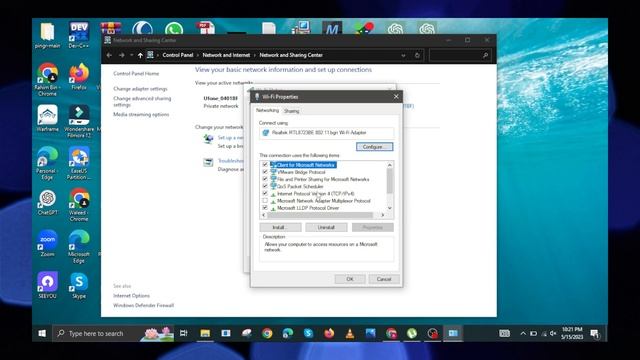This screenshot has width=640, height=360.
Task: Uncheck Client for Microsoft Networks checkbox
Action: (265, 165)
